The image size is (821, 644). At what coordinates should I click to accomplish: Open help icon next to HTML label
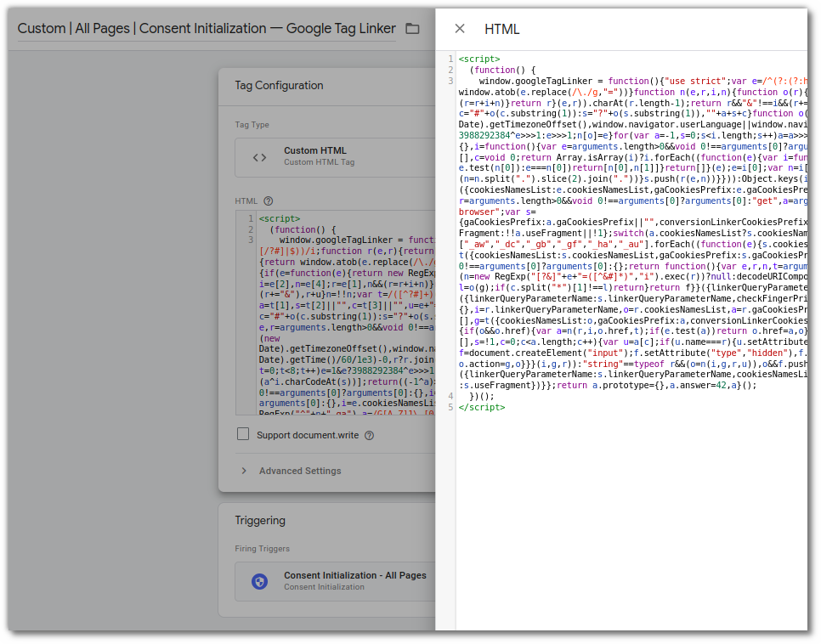(x=268, y=201)
